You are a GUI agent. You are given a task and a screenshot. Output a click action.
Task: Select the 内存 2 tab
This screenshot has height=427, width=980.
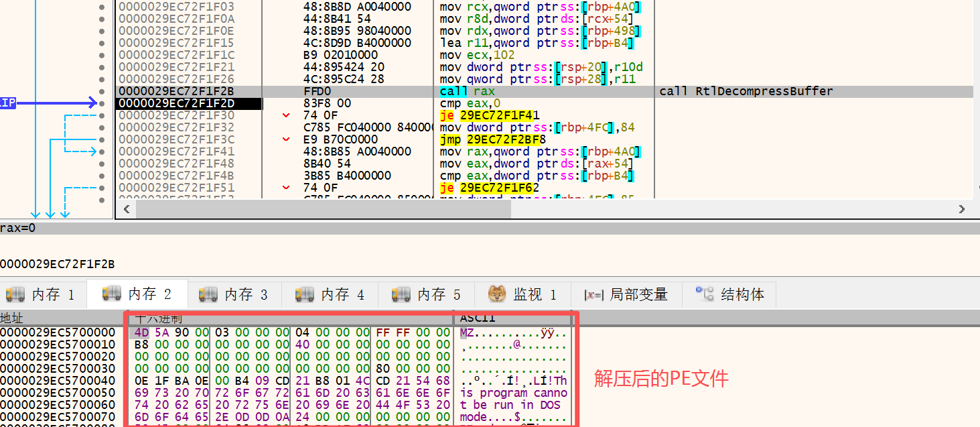click(138, 294)
